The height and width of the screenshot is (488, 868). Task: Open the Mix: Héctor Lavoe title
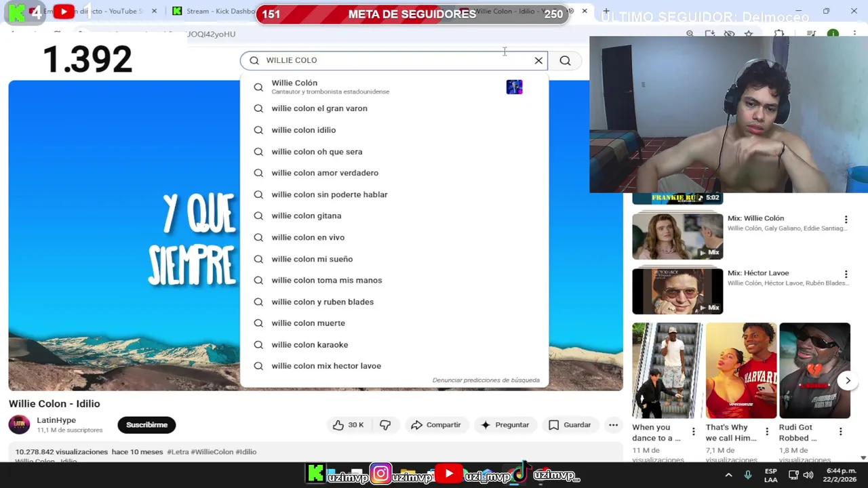tap(758, 273)
